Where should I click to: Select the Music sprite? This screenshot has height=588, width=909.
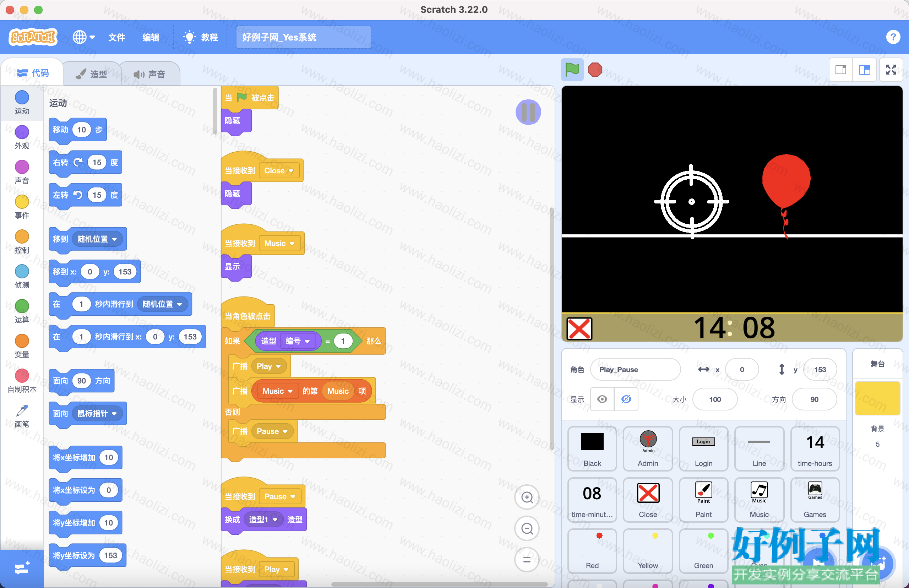(759, 500)
